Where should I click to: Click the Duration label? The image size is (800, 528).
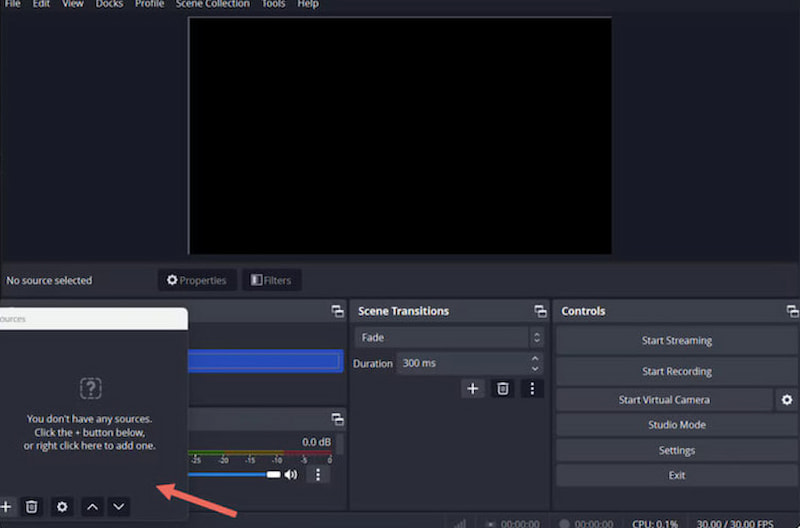372,363
